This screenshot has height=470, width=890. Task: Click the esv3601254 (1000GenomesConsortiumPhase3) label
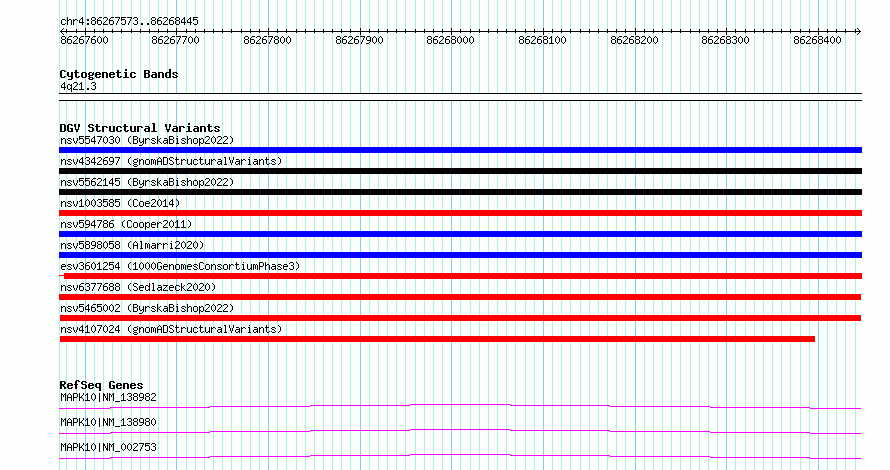180,266
